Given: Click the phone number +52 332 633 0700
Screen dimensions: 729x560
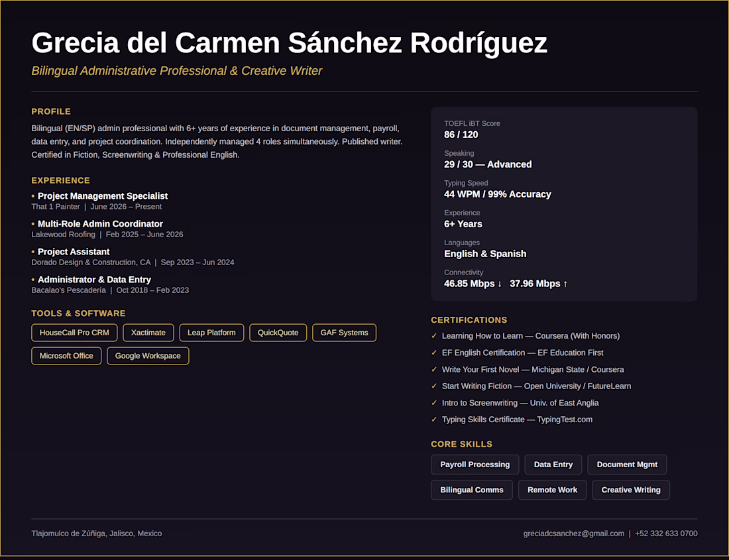Looking at the screenshot, I should click(666, 533).
